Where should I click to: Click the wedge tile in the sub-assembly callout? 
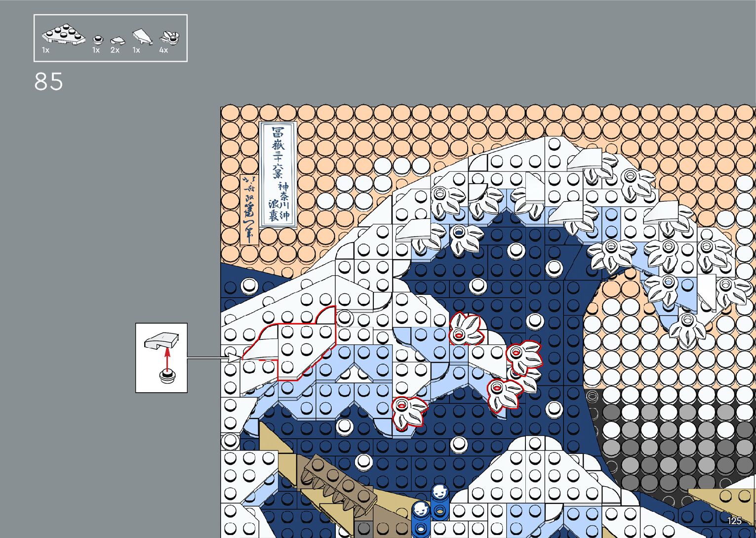click(x=161, y=340)
